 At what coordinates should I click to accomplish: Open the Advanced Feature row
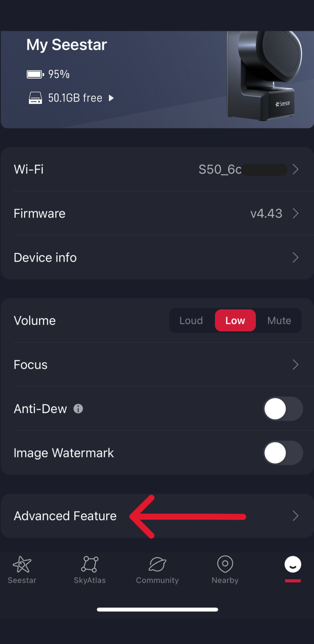[157, 516]
